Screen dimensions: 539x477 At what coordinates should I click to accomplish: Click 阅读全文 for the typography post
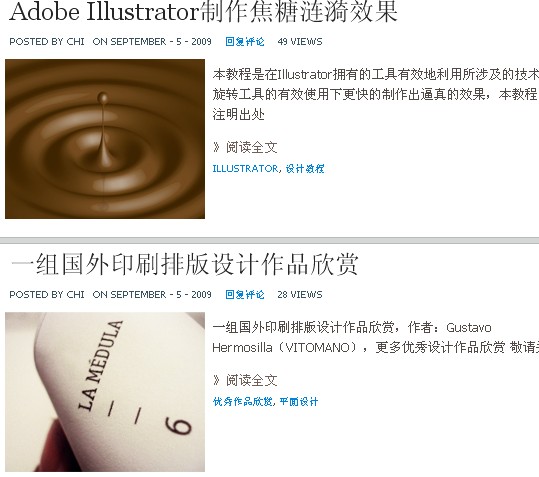coord(252,380)
